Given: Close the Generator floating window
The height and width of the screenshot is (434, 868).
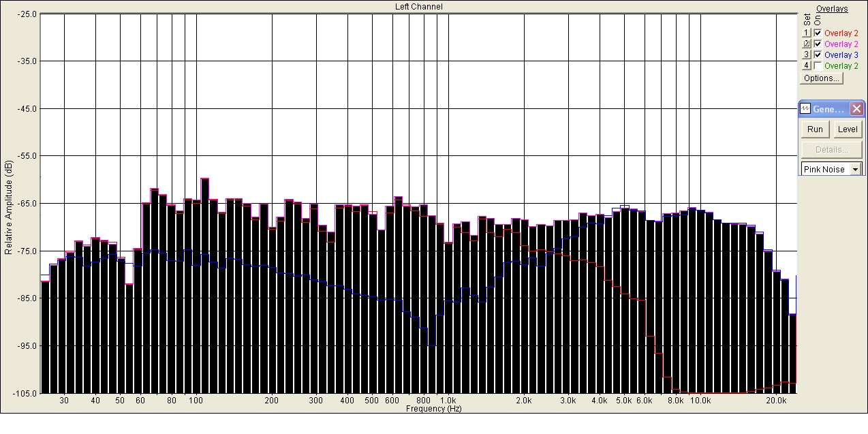Looking at the screenshot, I should click(x=857, y=109).
